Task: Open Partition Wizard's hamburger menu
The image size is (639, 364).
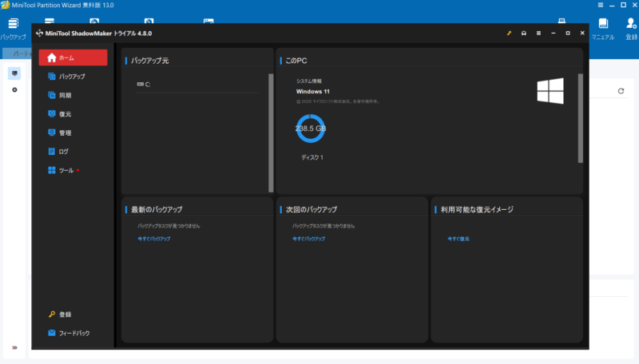Action: [x=601, y=5]
